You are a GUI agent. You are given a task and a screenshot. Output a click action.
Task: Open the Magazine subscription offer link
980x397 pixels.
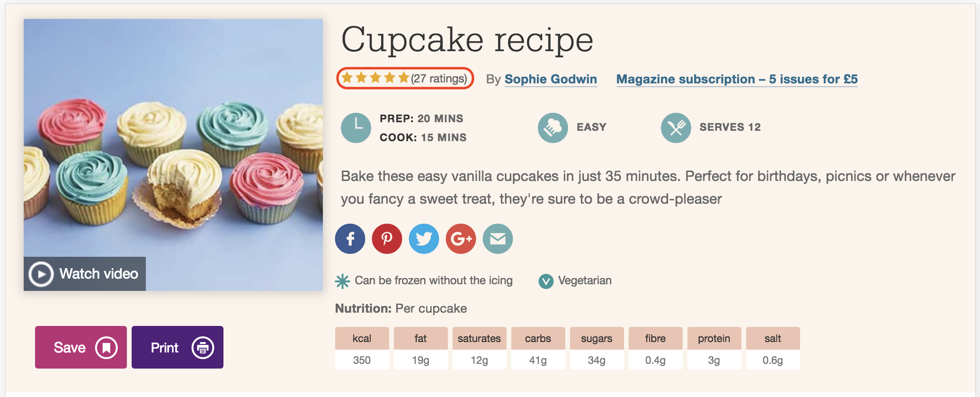point(737,79)
